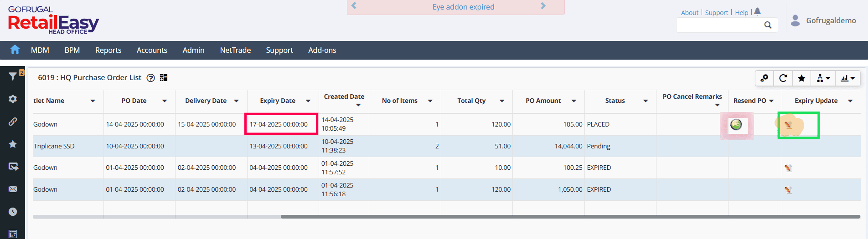Image resolution: width=868 pixels, height=239 pixels.
Task: Refresh the purchase order list
Action: [x=783, y=78]
